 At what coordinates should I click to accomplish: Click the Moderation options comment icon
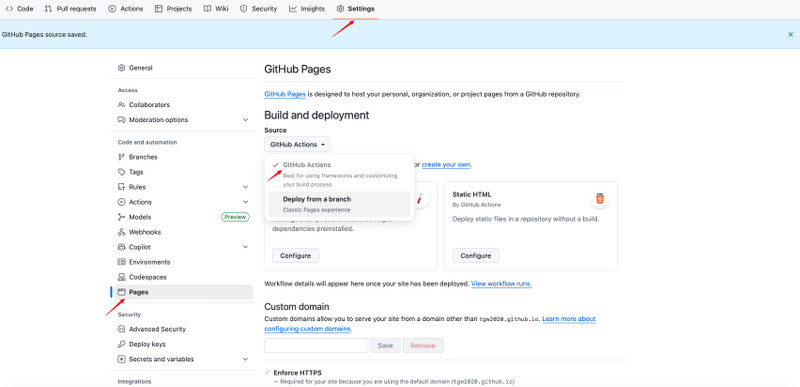(x=121, y=120)
